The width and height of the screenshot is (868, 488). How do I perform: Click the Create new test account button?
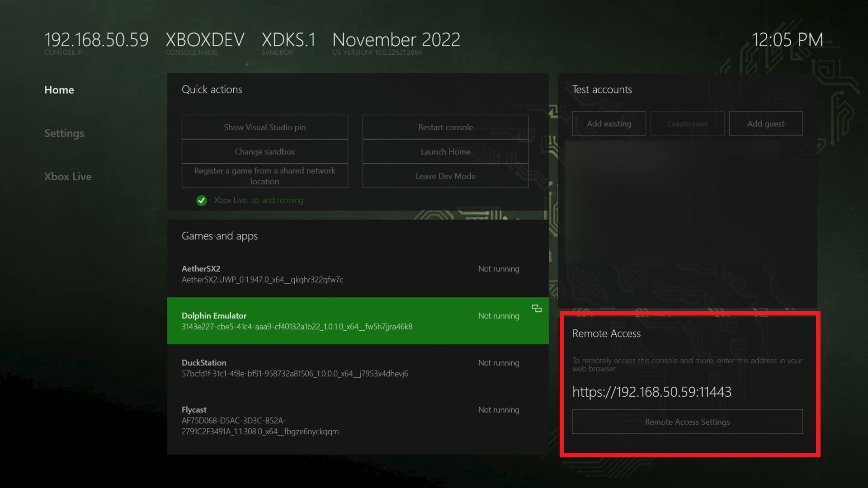click(687, 123)
